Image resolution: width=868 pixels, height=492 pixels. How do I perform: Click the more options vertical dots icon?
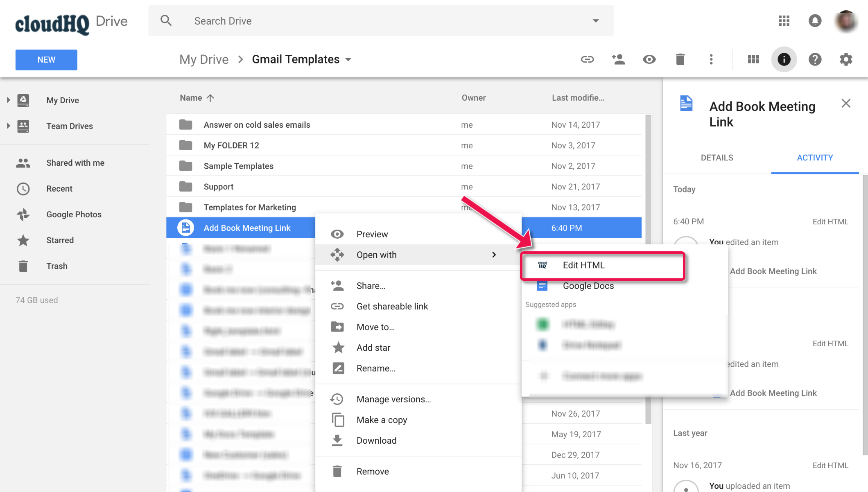coord(711,59)
